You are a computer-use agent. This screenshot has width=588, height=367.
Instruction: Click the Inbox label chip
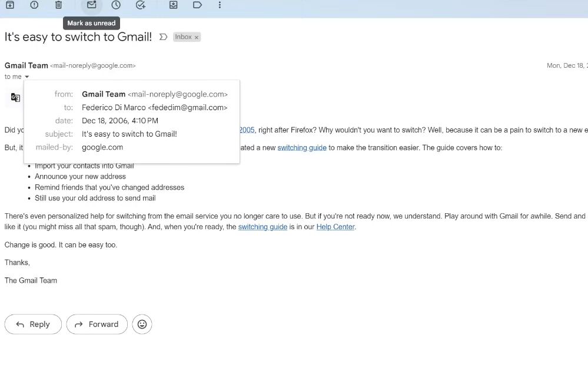coord(184,37)
